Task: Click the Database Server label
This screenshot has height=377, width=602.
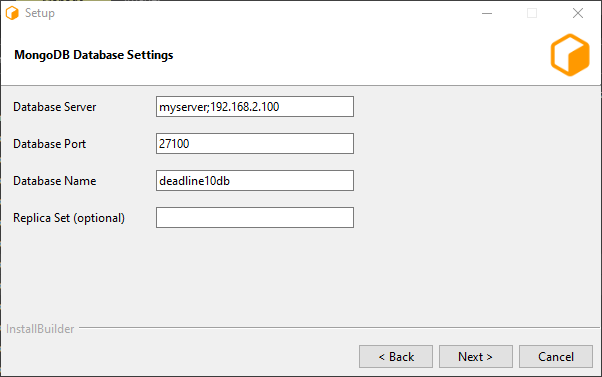Action: pos(55,107)
